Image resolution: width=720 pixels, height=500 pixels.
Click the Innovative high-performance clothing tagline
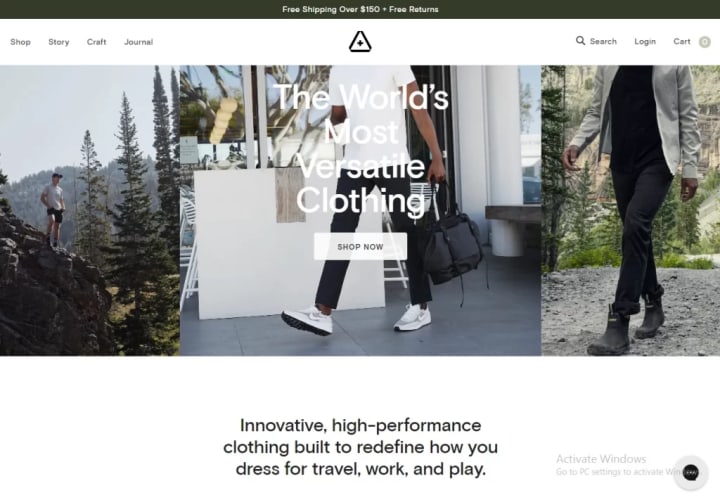(x=360, y=447)
